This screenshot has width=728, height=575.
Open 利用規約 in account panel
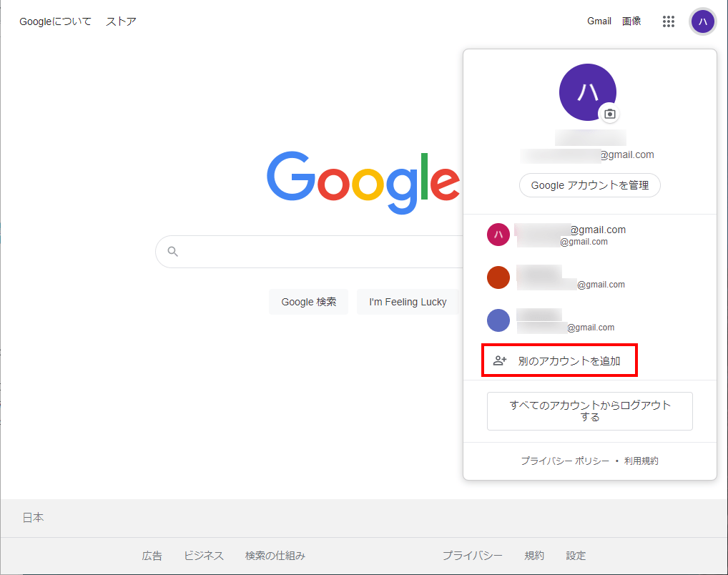(641, 461)
